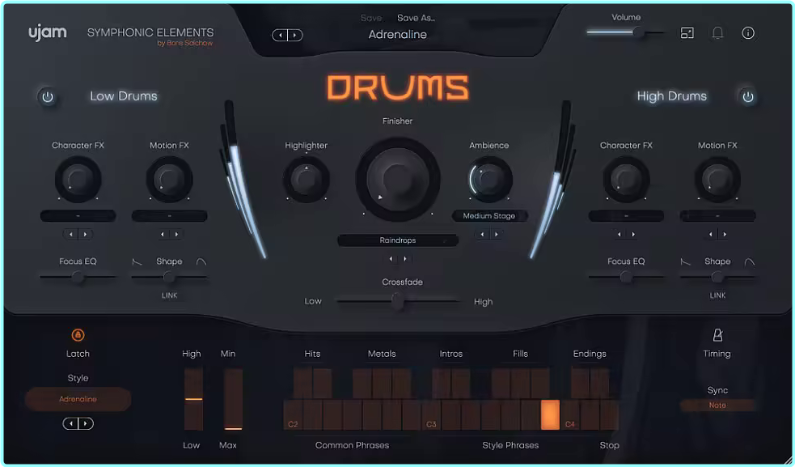795x467 pixels.
Task: Open the Adrenaline preset name menu
Action: click(398, 34)
